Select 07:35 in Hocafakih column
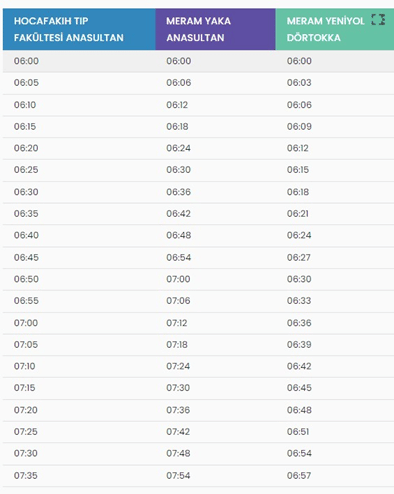The height and width of the screenshot is (494, 394). pos(26,475)
